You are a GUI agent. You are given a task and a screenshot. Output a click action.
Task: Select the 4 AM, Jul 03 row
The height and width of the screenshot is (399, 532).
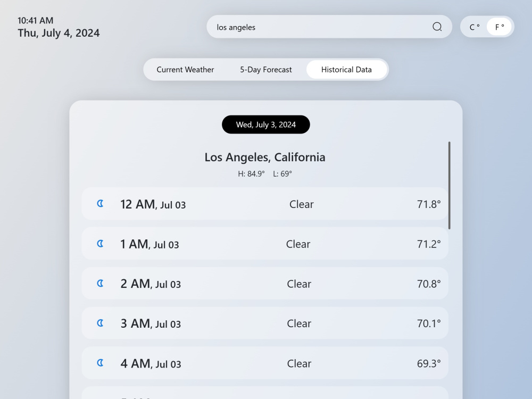click(265, 363)
